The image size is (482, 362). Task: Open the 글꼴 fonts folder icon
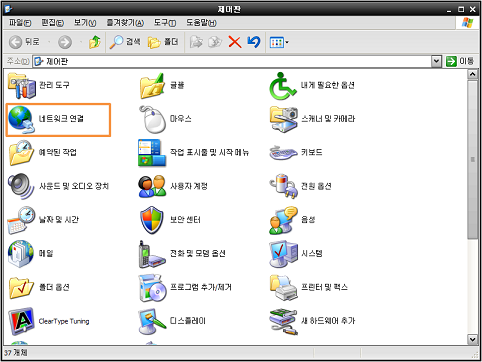[152, 86]
